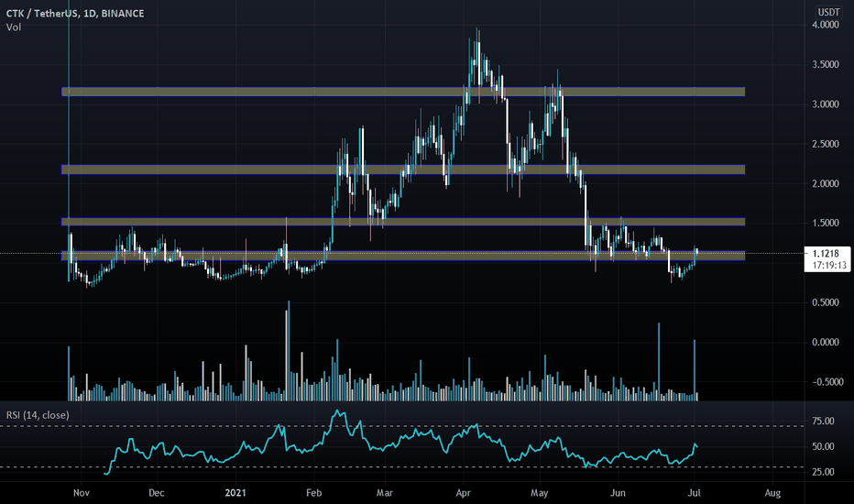
Task: Click the Aug label on time axis
Action: pyautogui.click(x=772, y=494)
